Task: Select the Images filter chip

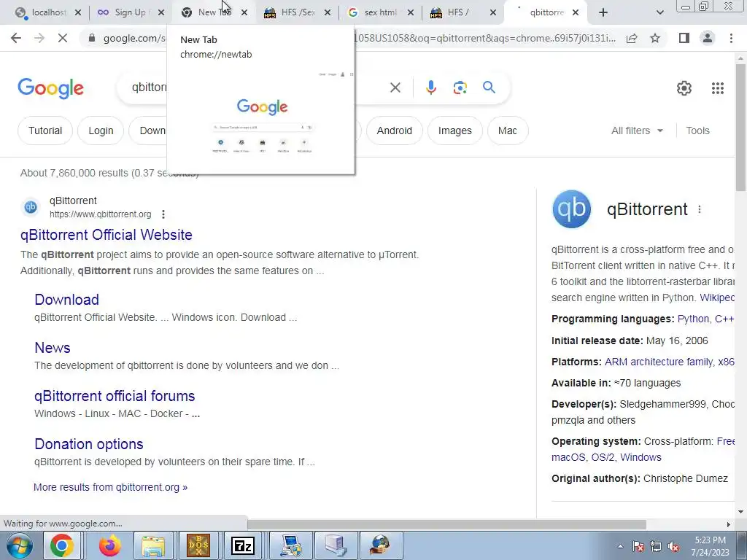Action: coord(455,131)
